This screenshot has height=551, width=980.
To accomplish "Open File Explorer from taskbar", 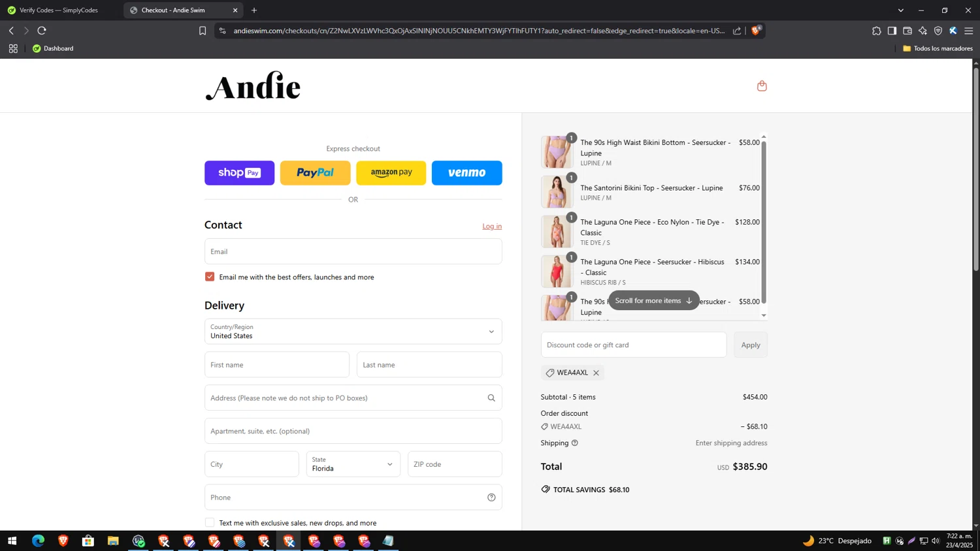I will pyautogui.click(x=113, y=541).
